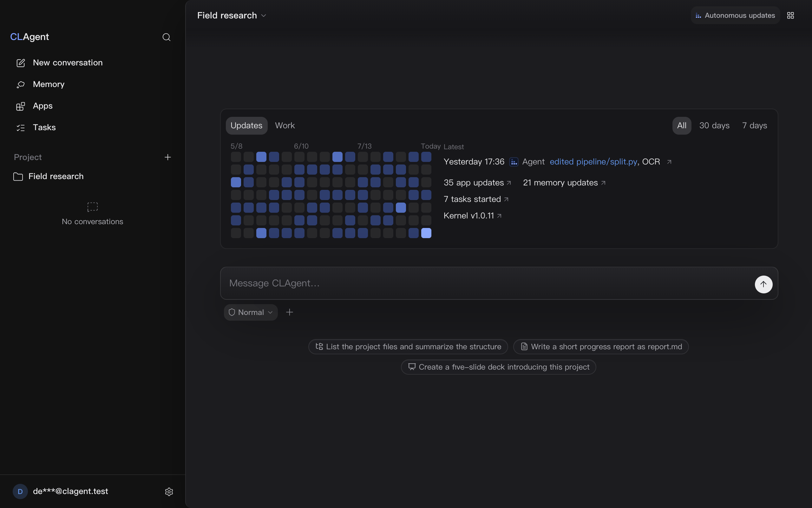This screenshot has height=508, width=812.
Task: Click the search icon beside CLAgent logo
Action: pyautogui.click(x=167, y=37)
